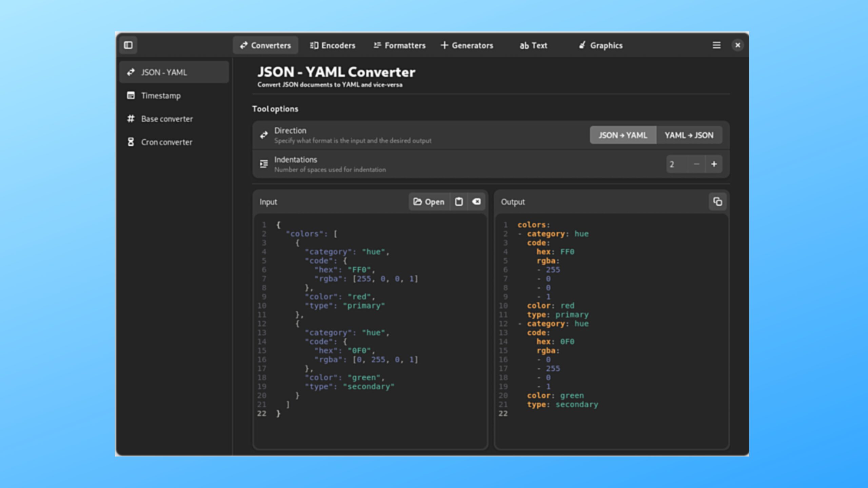Close the window with the X button

[x=737, y=45]
